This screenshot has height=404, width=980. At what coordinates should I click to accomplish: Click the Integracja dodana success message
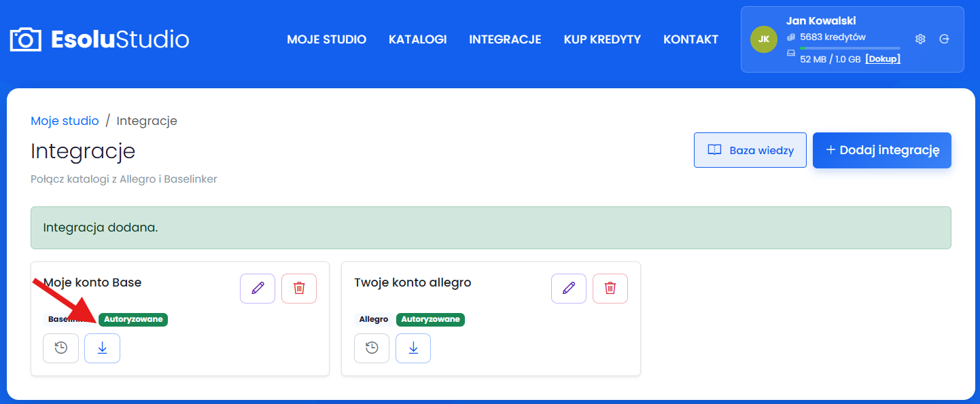pos(491,227)
